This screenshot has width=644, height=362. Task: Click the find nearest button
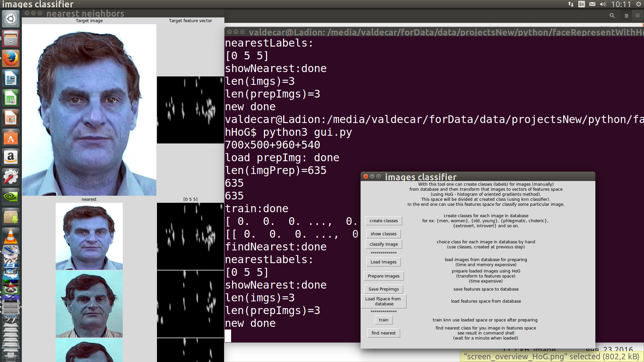tap(383, 333)
